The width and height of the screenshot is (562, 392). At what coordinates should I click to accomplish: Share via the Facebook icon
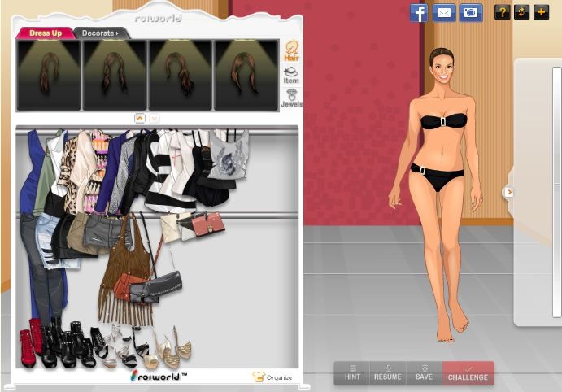point(419,12)
